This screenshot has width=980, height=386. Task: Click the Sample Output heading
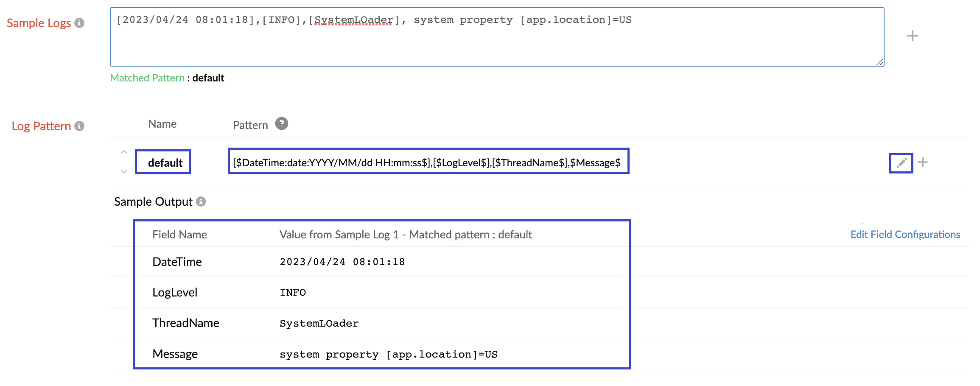tap(153, 201)
